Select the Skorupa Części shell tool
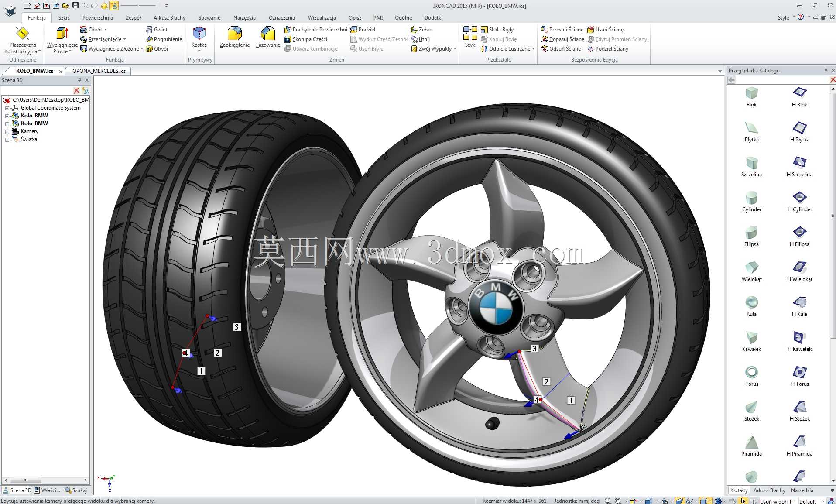The image size is (836, 504). click(x=306, y=39)
